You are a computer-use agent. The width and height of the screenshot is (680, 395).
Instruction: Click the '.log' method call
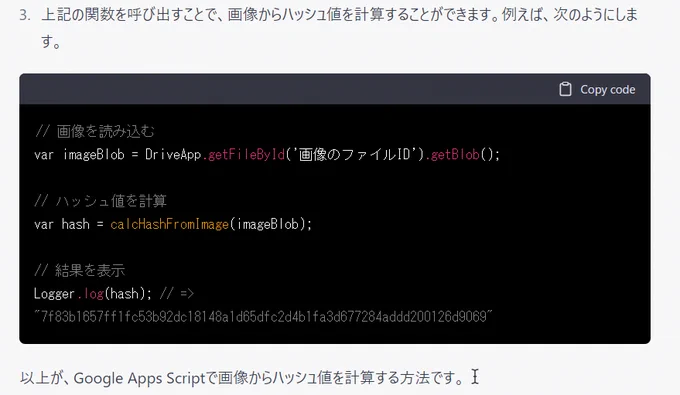pos(90,294)
